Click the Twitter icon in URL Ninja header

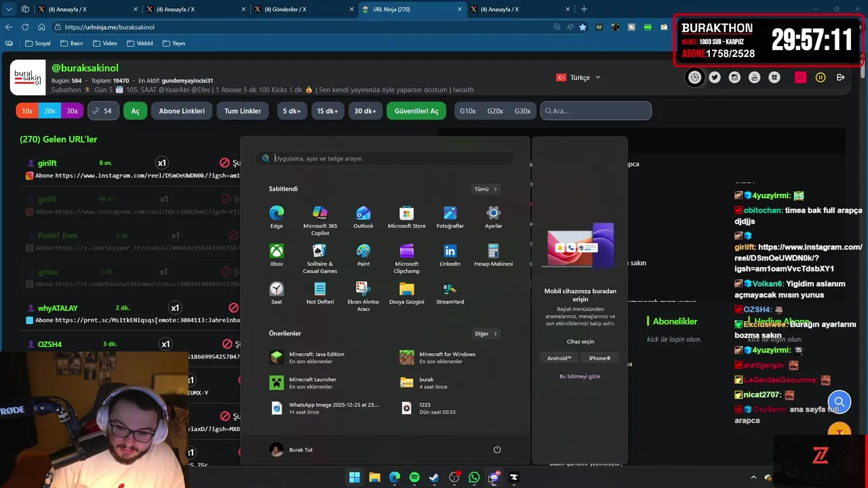(715, 77)
